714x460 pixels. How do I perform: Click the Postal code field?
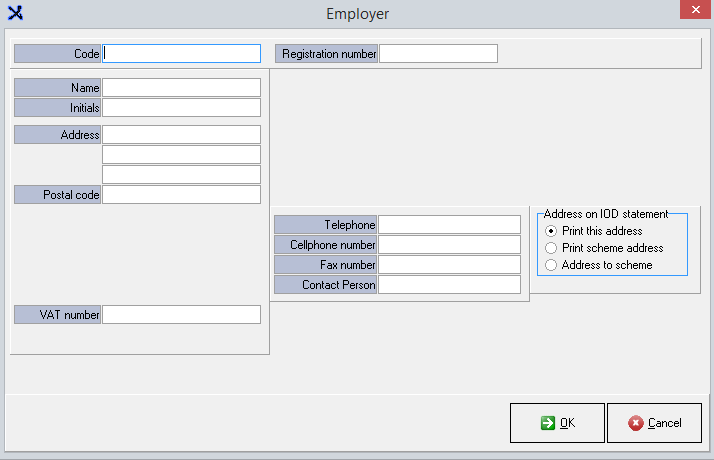point(182,195)
